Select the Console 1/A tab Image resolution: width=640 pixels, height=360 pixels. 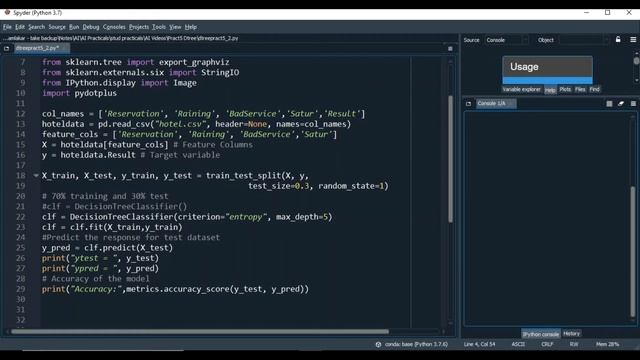[x=496, y=104]
